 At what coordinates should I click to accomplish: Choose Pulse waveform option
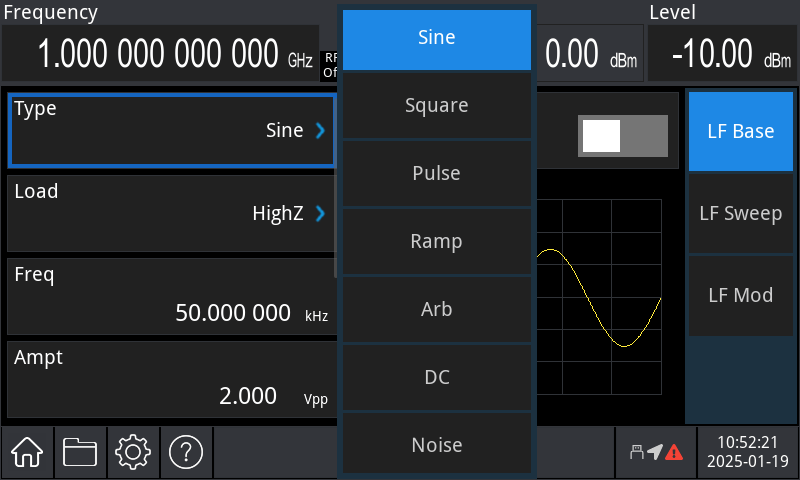tap(437, 173)
